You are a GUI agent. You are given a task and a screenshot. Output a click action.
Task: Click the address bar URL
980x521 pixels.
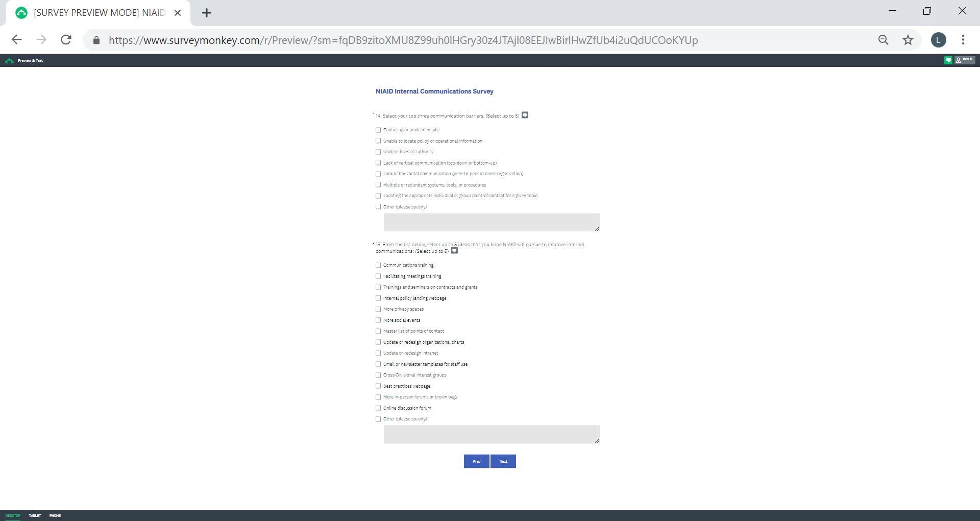click(x=403, y=40)
